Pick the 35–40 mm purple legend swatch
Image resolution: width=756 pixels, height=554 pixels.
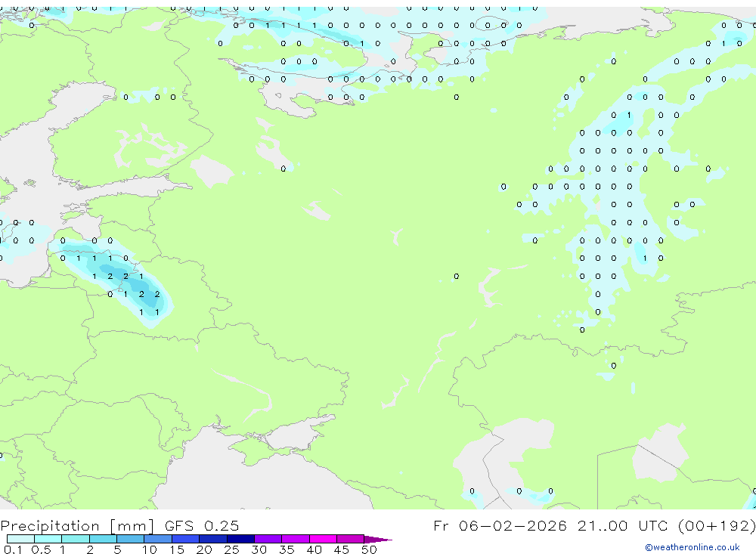(x=296, y=539)
